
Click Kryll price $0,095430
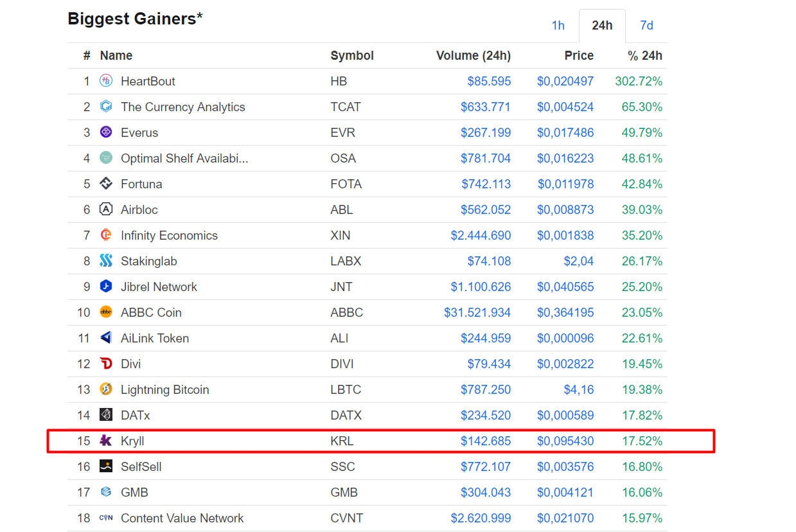click(565, 441)
